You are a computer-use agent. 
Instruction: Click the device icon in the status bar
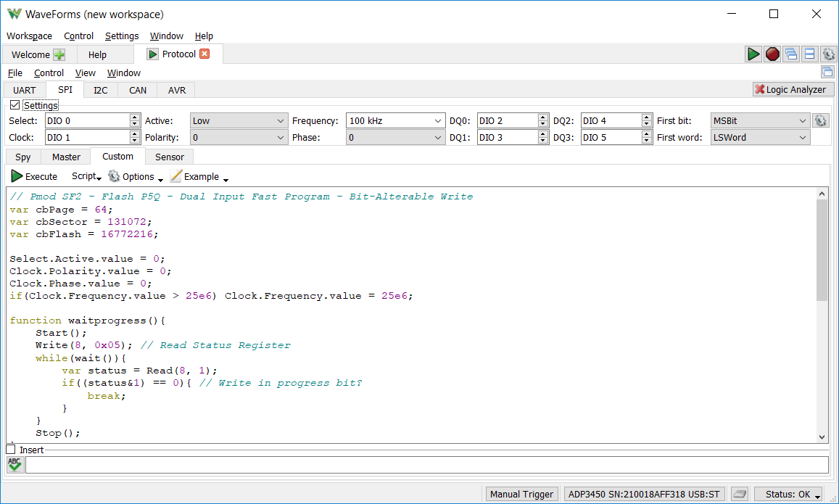740,494
